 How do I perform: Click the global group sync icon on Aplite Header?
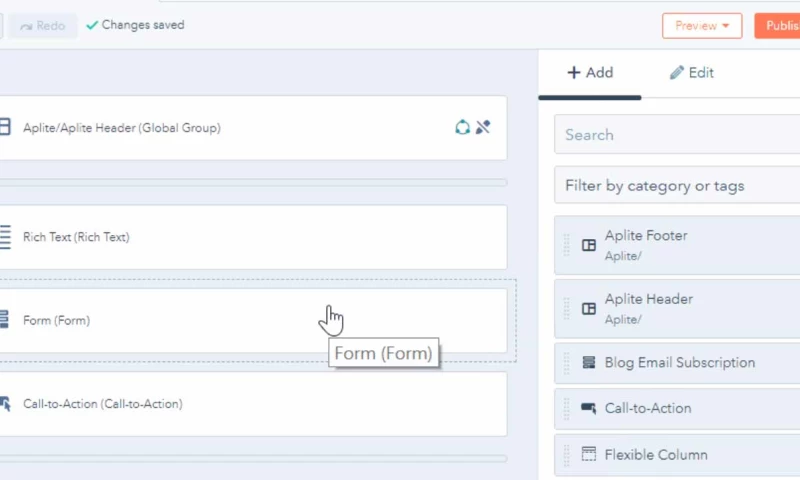click(x=462, y=127)
